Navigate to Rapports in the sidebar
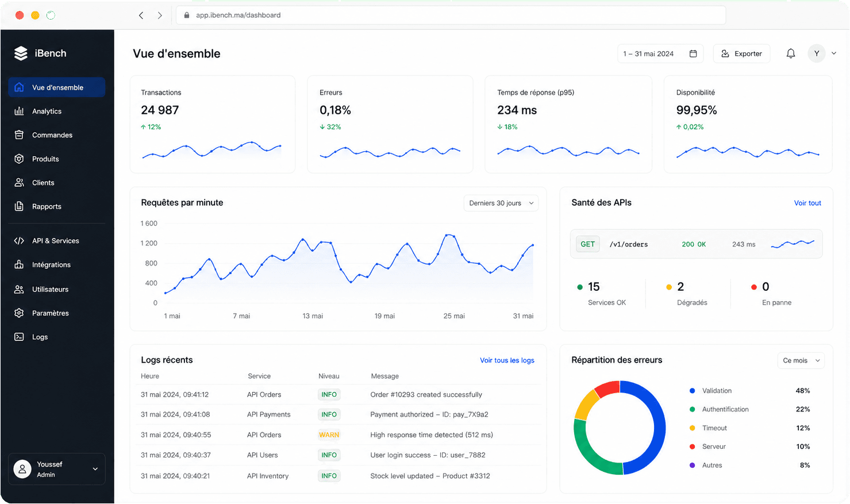The height and width of the screenshot is (504, 850). point(57,206)
